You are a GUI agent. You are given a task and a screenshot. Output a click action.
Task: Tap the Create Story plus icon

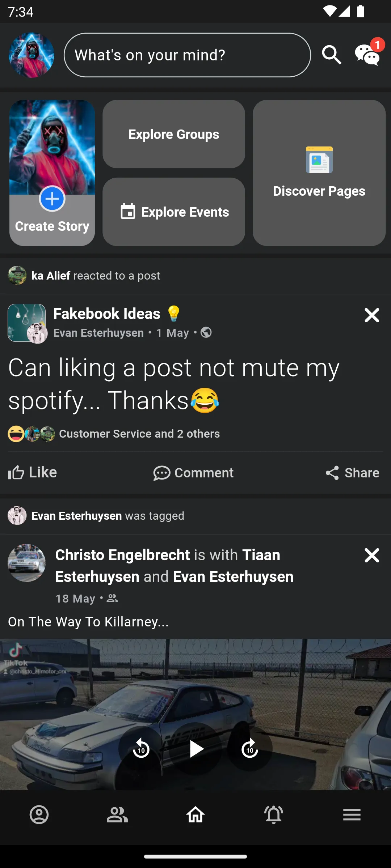[52, 199]
